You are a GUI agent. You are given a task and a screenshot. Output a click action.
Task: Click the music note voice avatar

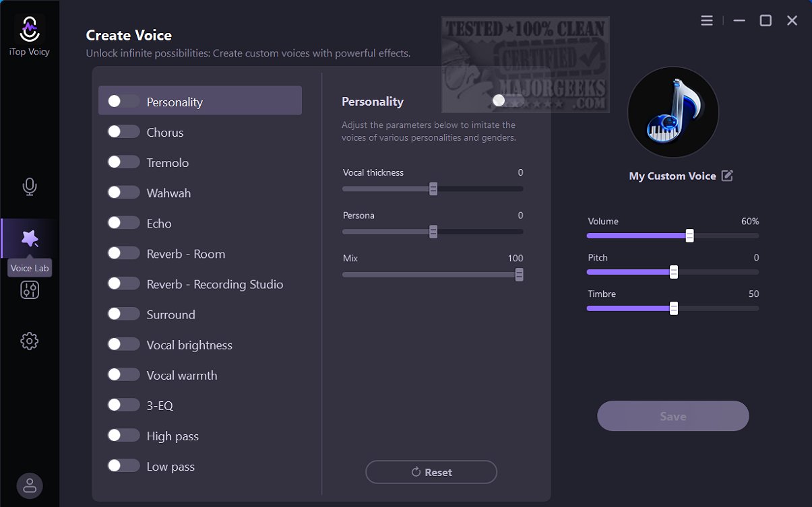pos(673,112)
